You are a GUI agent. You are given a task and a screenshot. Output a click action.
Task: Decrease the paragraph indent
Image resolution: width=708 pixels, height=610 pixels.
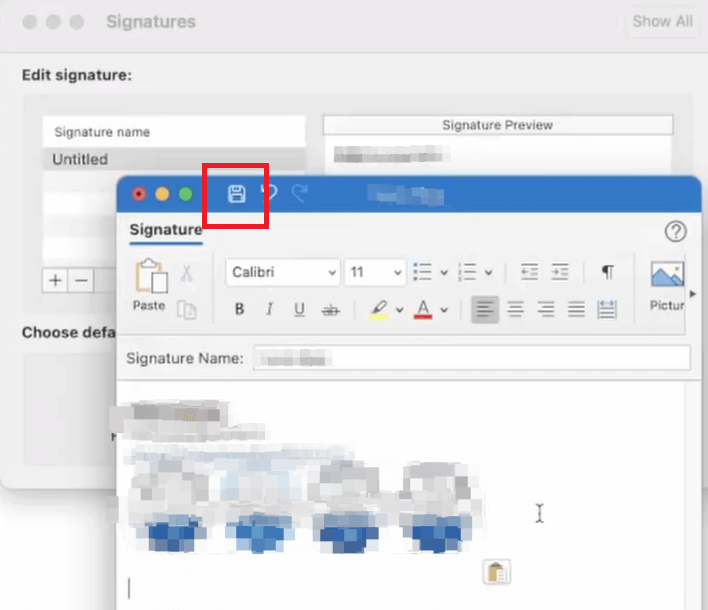click(529, 272)
